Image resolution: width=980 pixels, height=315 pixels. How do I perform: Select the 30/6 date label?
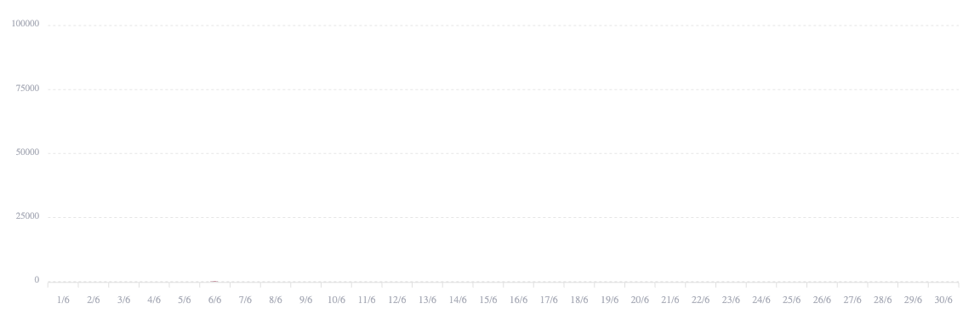943,300
